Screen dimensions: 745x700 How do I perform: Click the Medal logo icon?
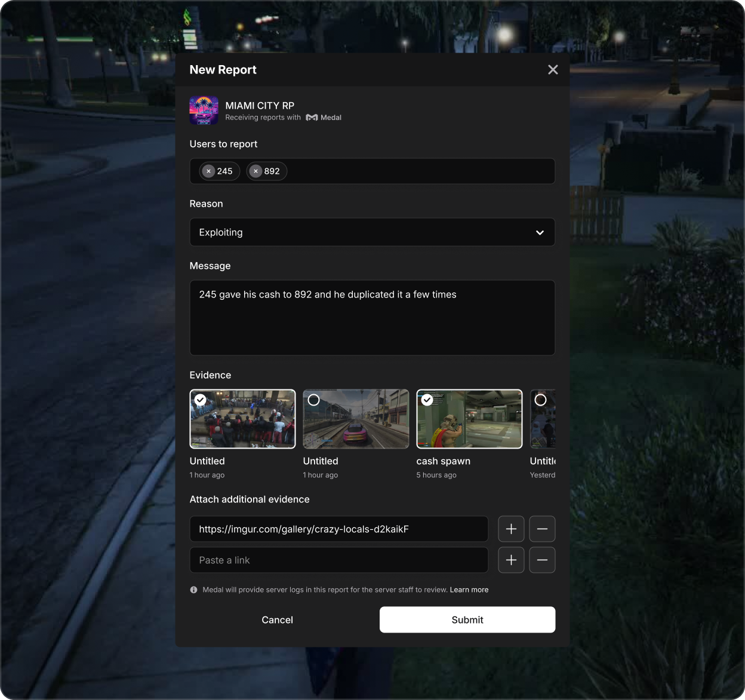(312, 118)
